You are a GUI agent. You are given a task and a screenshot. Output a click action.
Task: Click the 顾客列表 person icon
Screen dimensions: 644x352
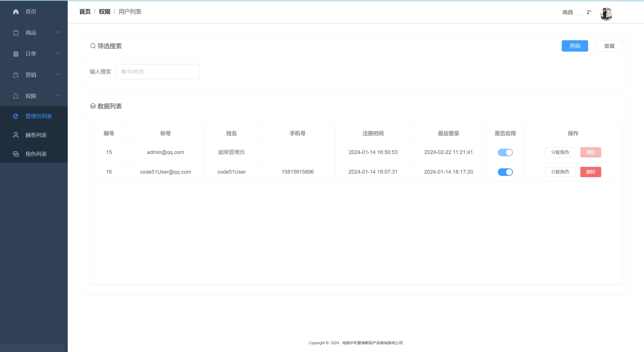16,135
